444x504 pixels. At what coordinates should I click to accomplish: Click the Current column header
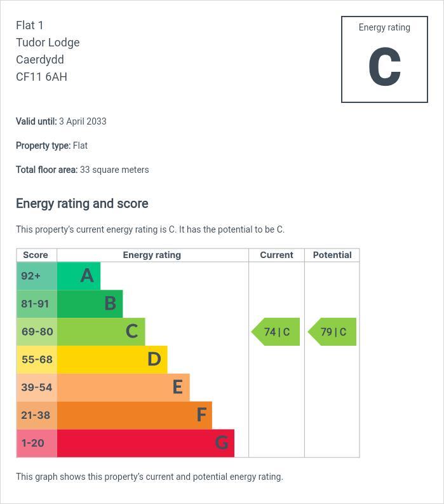click(x=276, y=255)
